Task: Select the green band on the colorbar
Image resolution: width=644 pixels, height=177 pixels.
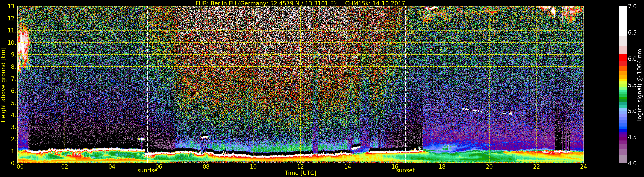Action: coord(623,98)
